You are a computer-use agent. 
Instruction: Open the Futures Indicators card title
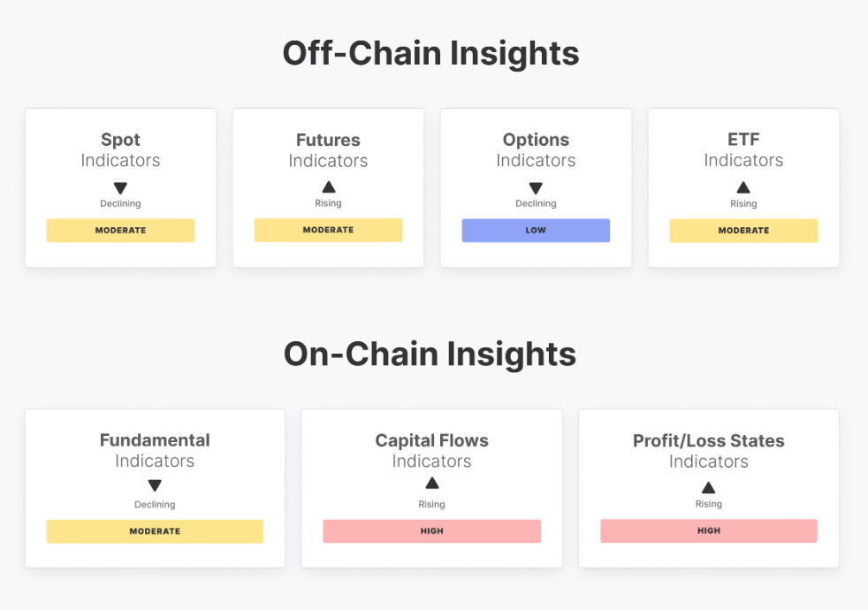coord(328,150)
